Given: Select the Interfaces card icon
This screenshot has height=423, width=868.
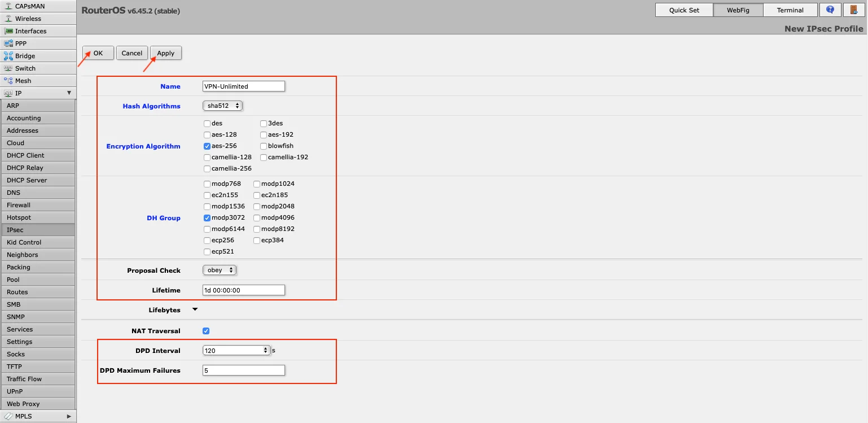Looking at the screenshot, I should point(8,31).
